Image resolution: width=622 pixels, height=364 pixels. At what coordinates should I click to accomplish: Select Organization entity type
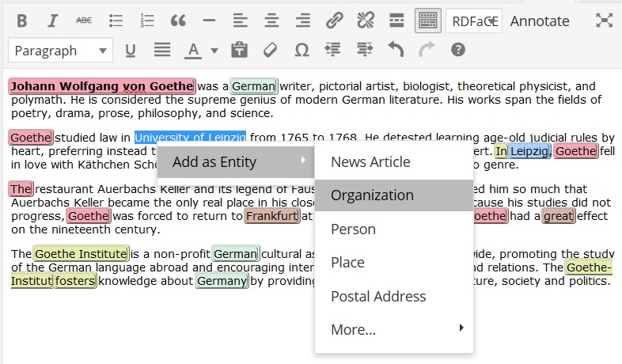click(394, 195)
